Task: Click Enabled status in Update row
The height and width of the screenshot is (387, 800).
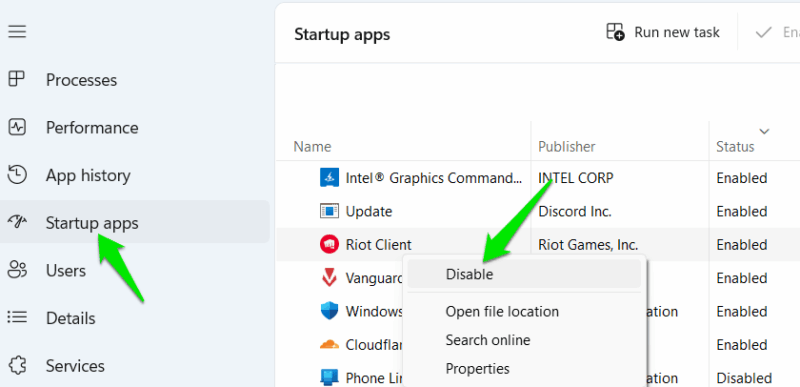Action: click(x=742, y=211)
